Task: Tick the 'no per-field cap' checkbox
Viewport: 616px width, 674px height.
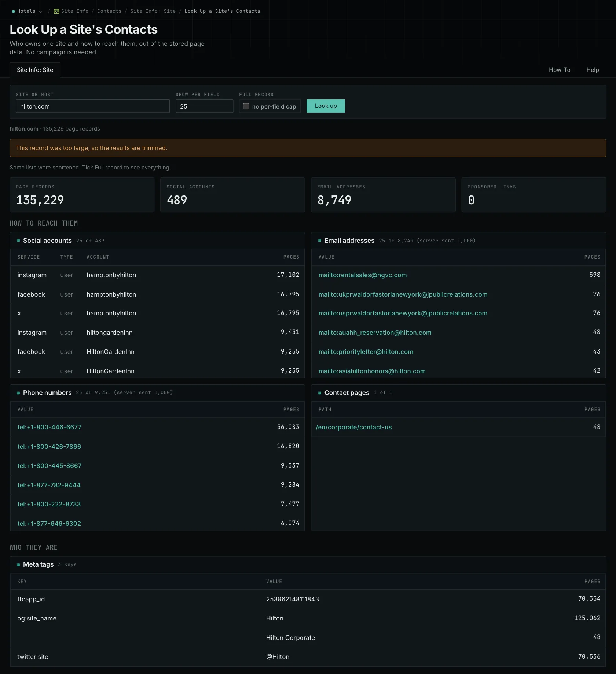Action: point(246,106)
